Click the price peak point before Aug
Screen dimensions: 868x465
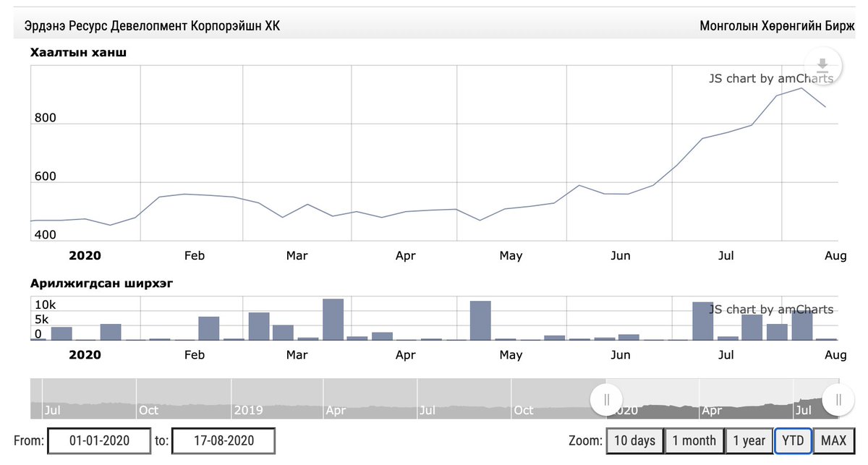801,88
